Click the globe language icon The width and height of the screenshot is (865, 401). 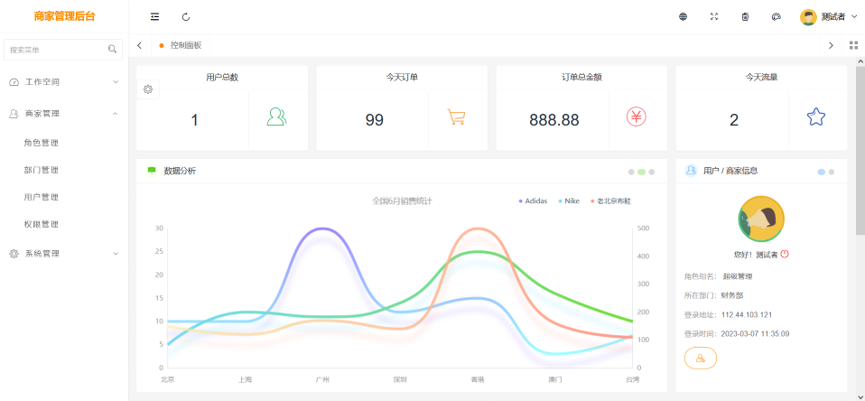(683, 17)
